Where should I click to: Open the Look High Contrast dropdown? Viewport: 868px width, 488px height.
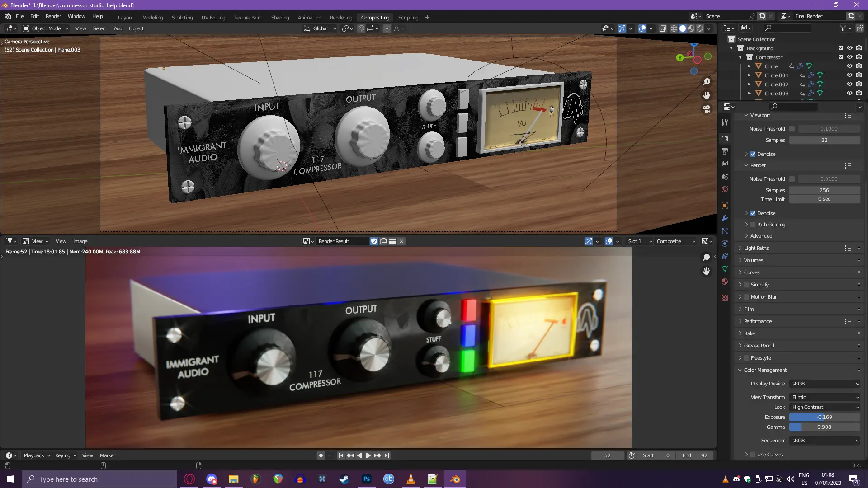click(x=825, y=407)
